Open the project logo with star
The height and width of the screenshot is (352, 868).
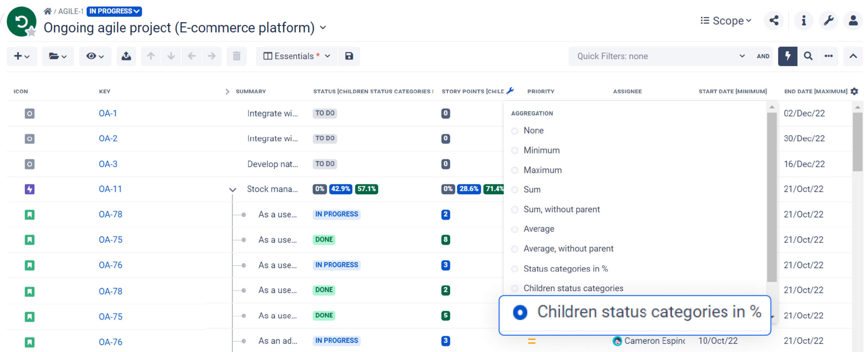pos(22,22)
